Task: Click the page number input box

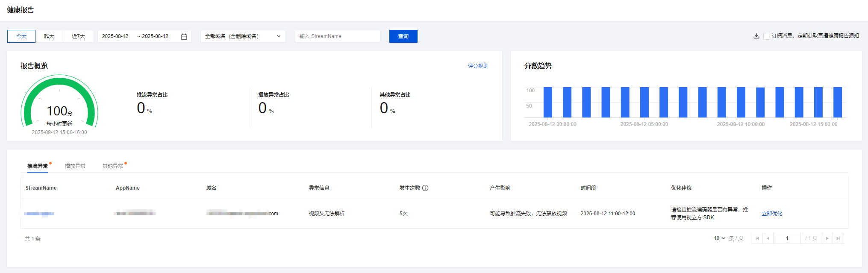Action: 787,238
